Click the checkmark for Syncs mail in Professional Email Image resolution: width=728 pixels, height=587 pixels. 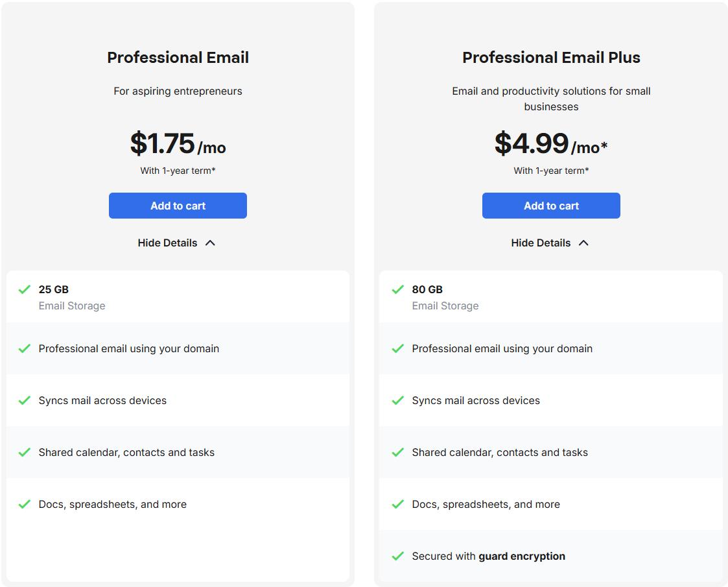coord(25,400)
